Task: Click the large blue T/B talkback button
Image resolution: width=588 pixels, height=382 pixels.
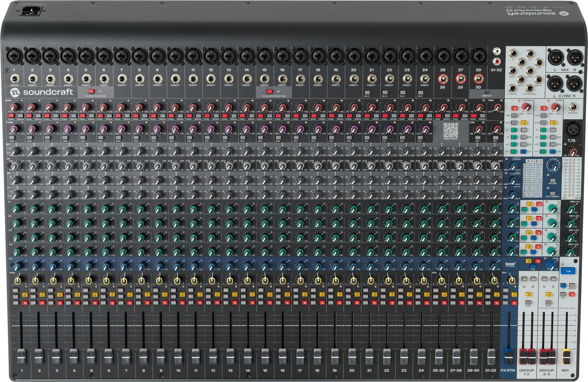Action: pyautogui.click(x=568, y=271)
